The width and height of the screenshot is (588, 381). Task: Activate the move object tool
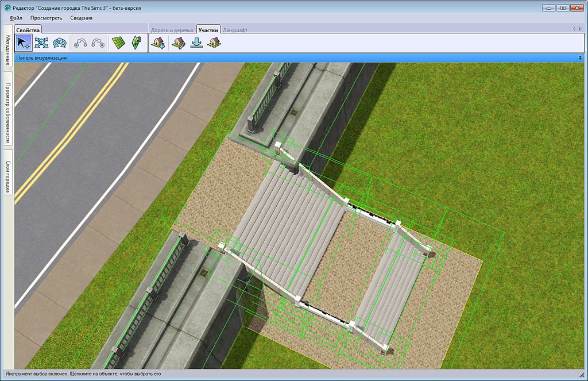(41, 43)
